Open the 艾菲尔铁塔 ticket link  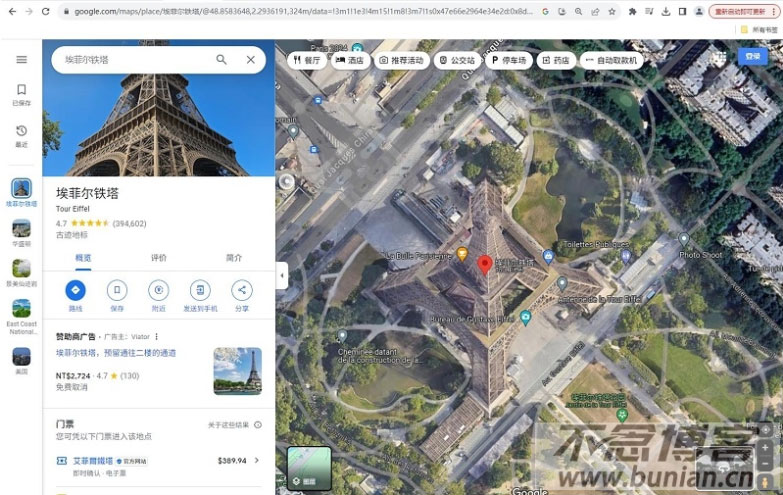pyautogui.click(x=93, y=461)
